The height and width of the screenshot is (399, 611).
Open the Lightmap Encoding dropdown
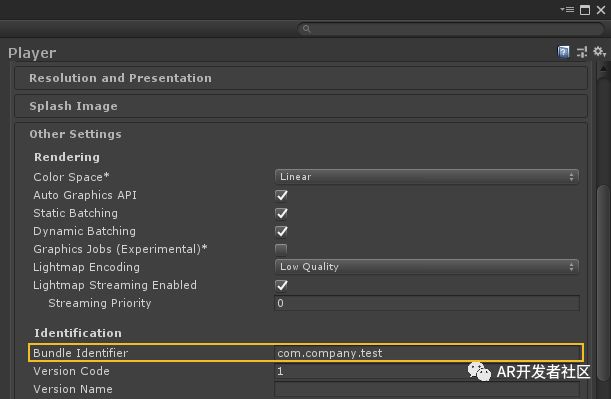(x=427, y=267)
